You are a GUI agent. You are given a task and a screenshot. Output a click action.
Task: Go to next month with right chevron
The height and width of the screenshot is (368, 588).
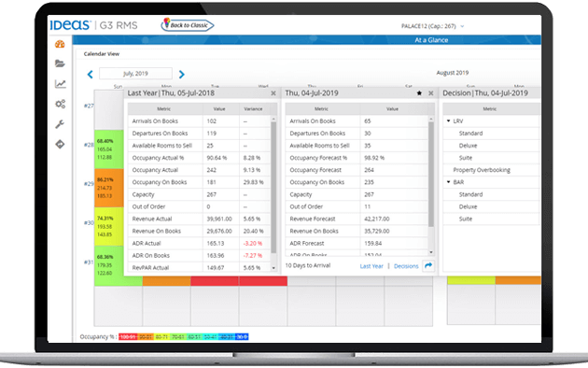181,75
